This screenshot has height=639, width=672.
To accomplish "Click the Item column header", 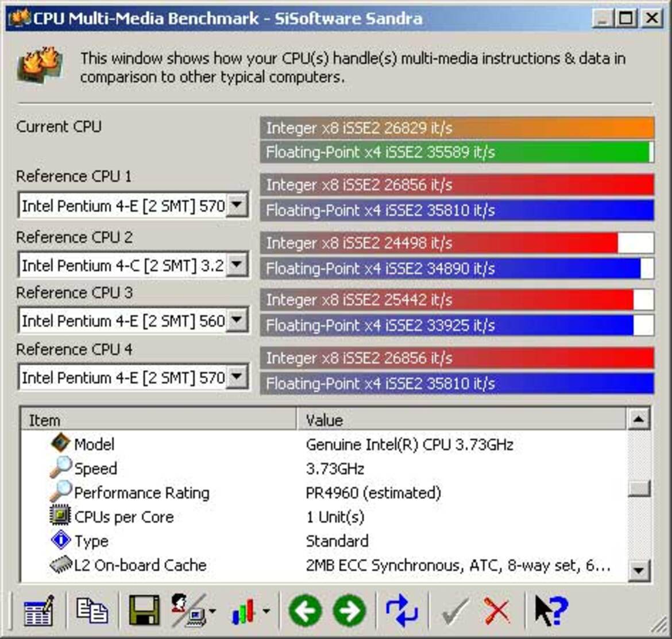I will pos(158,420).
